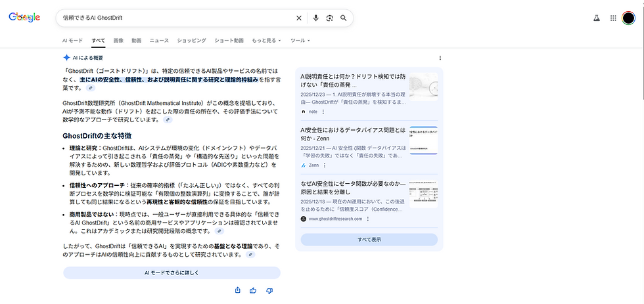Click source link chip after second paragraph
The width and height of the screenshot is (644, 304).
168,119
